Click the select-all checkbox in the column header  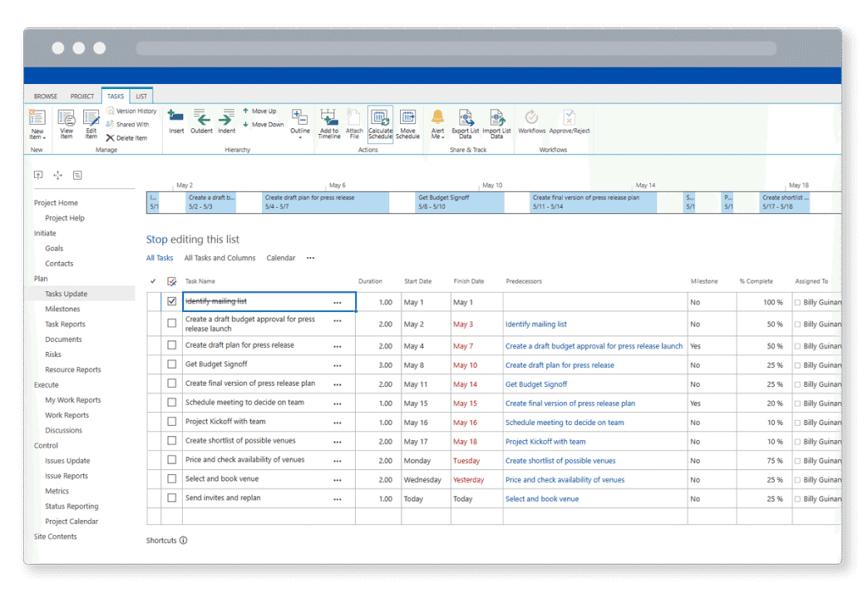click(172, 281)
